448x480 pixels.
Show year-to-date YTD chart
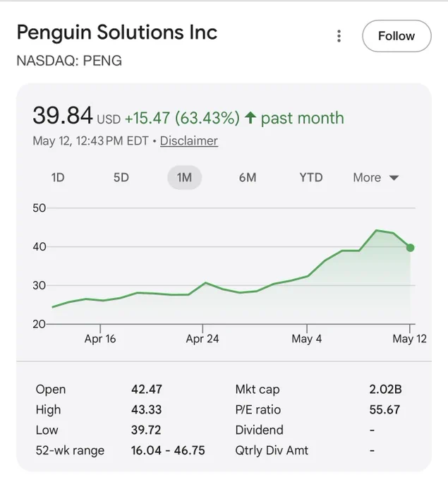[x=311, y=178]
